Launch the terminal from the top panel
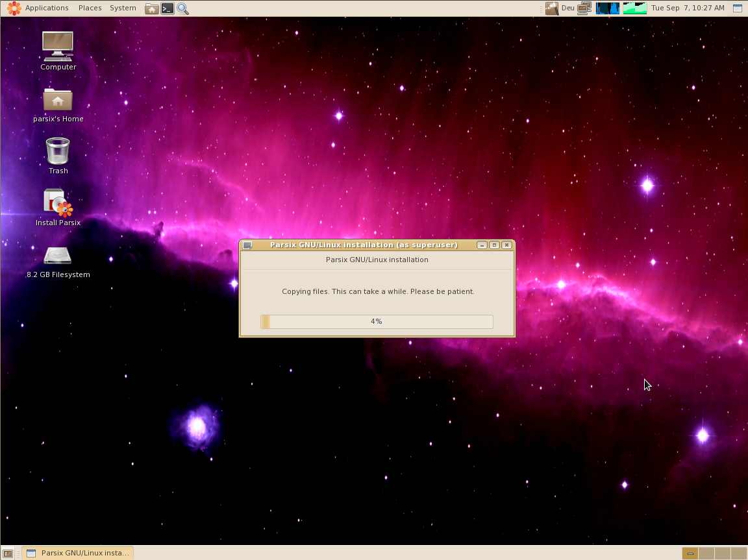This screenshot has width=748, height=560. coord(168,8)
